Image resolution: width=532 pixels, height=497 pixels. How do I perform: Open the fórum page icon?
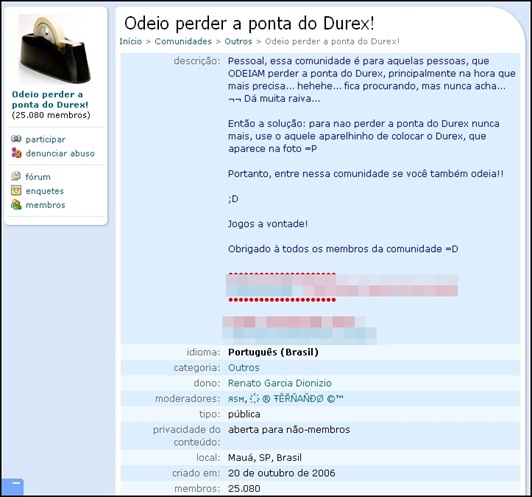click(x=16, y=176)
